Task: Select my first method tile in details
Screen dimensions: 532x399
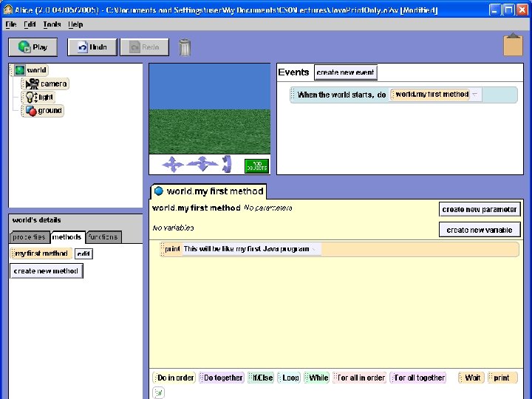Action: point(41,253)
